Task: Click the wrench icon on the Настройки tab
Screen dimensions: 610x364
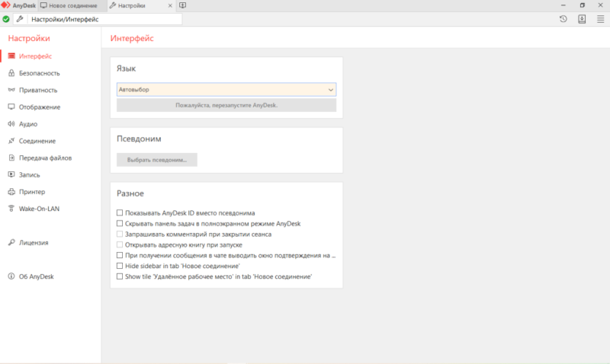Action: point(113,5)
